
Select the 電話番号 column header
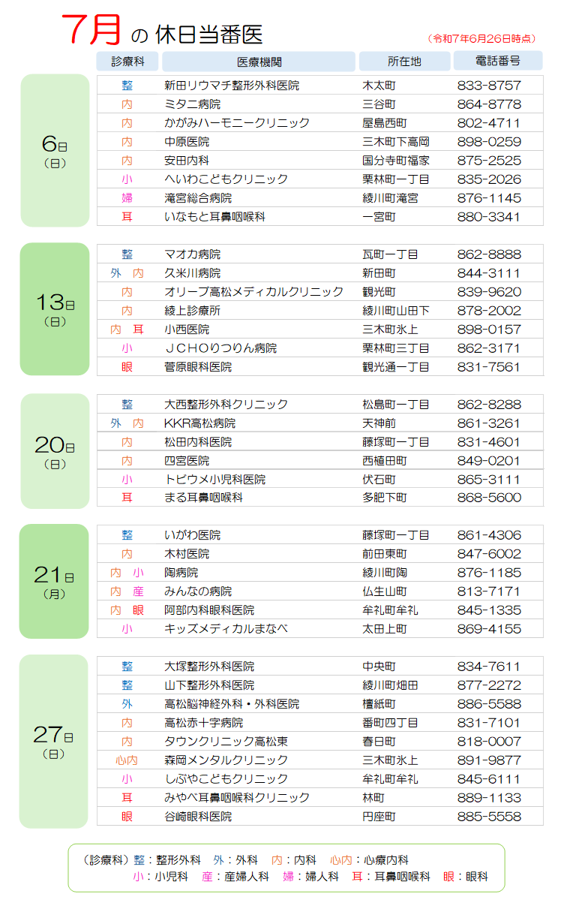click(x=498, y=62)
